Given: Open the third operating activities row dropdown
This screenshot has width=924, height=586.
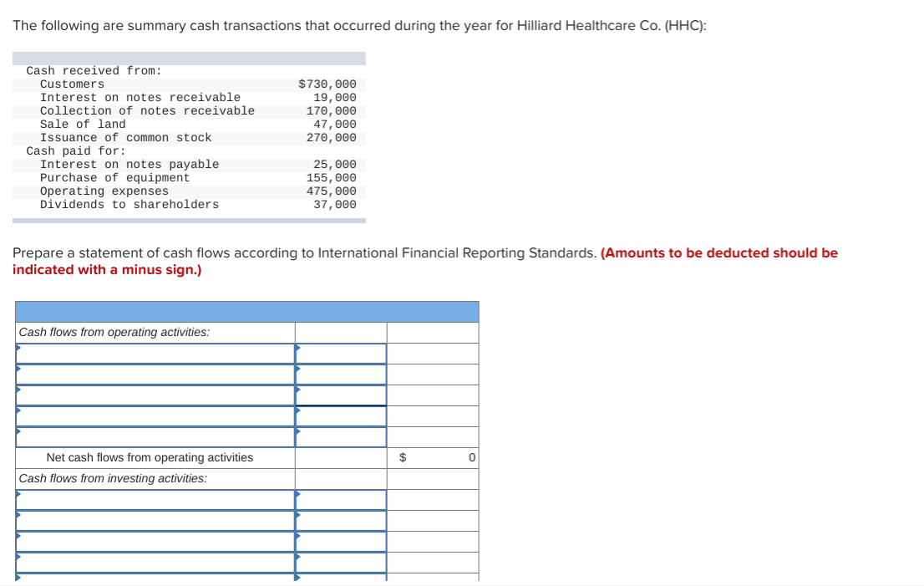Looking at the screenshot, I should tap(155, 395).
